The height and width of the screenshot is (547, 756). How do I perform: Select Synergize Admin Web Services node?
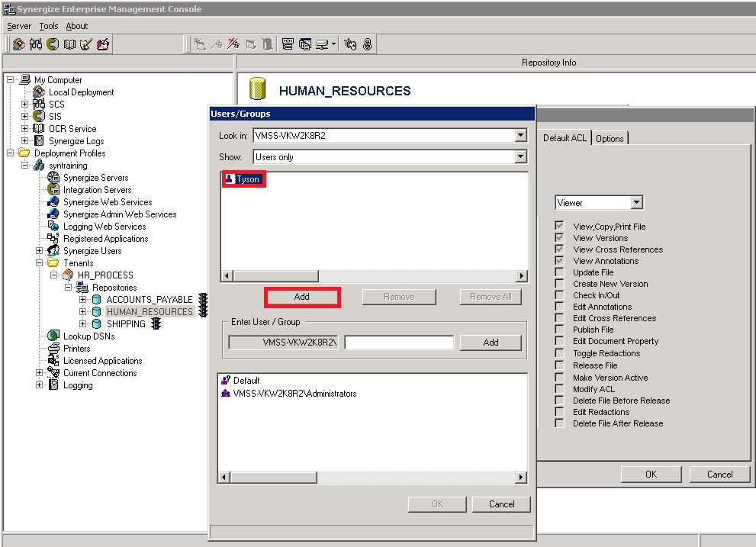120,214
